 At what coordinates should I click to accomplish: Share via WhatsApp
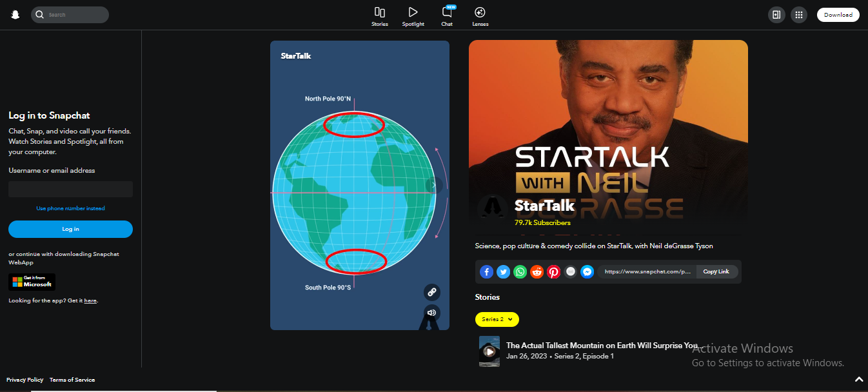tap(520, 272)
